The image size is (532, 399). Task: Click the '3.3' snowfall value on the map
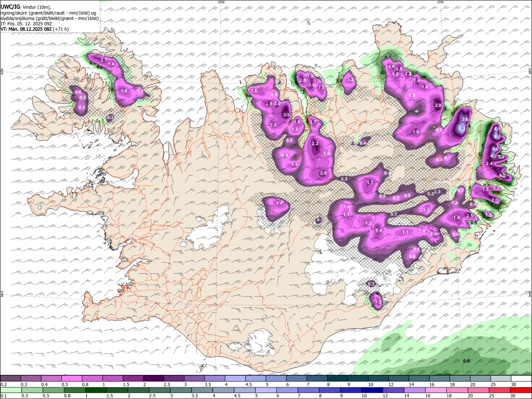286,115
